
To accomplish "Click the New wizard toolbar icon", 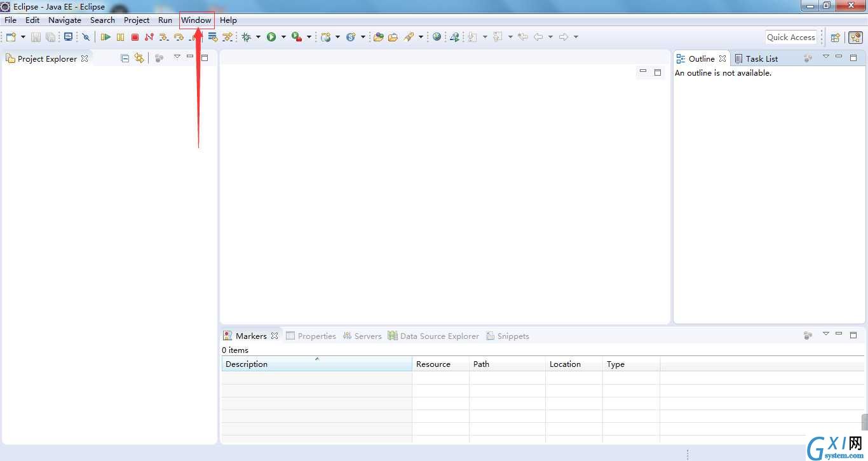I will (11, 37).
